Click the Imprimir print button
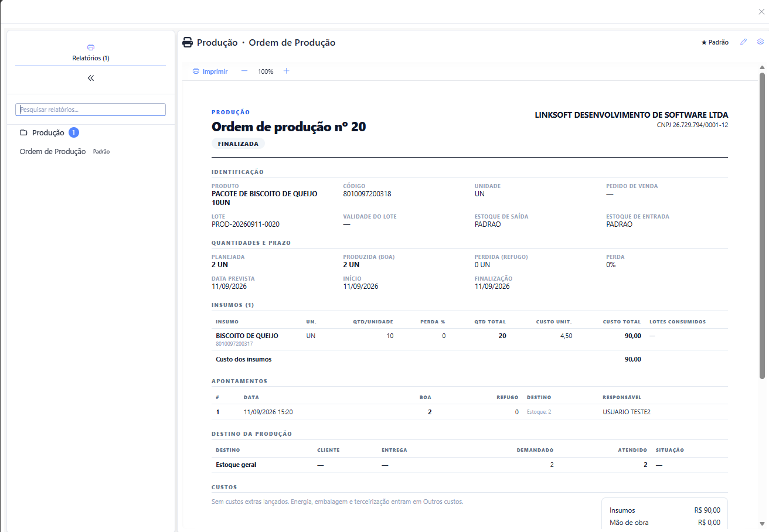This screenshot has height=532, width=769. [210, 71]
